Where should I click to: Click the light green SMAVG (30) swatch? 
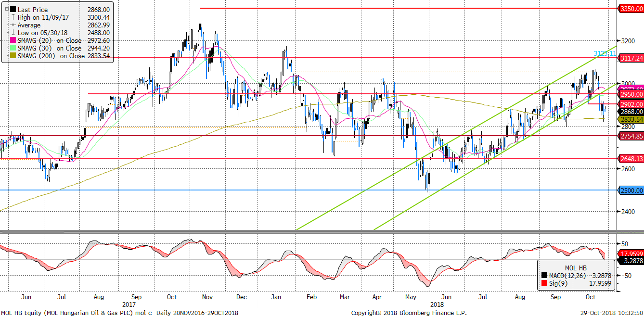tap(12, 48)
